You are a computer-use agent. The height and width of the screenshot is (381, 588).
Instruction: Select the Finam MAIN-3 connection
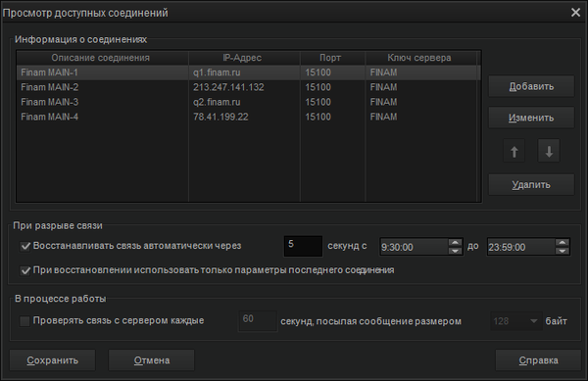pyautogui.click(x=249, y=102)
